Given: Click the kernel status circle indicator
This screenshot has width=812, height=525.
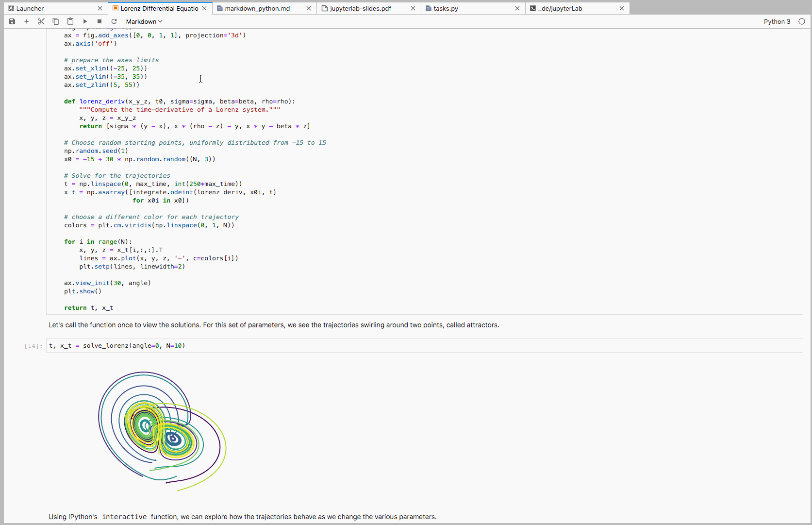Looking at the screenshot, I should coord(802,21).
